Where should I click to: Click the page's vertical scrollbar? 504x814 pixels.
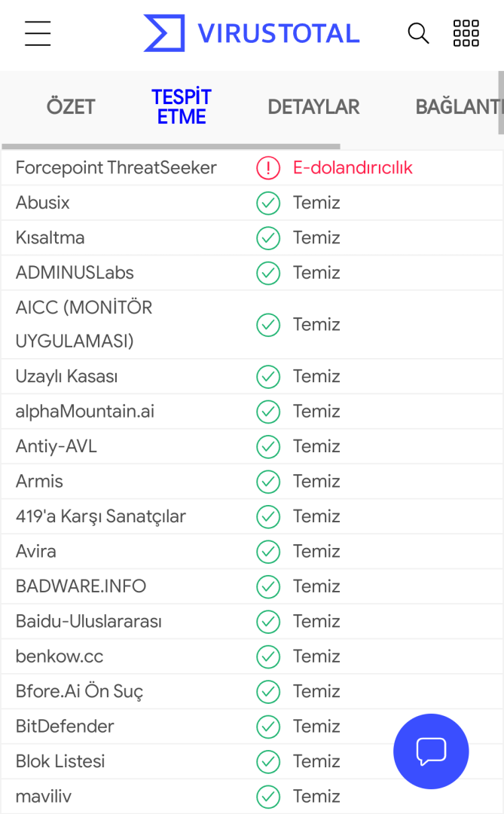click(x=500, y=103)
